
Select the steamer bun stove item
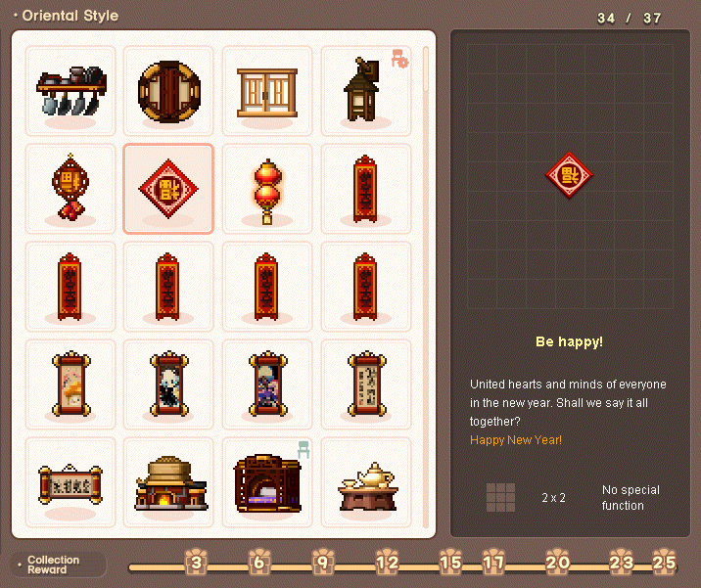point(168,481)
